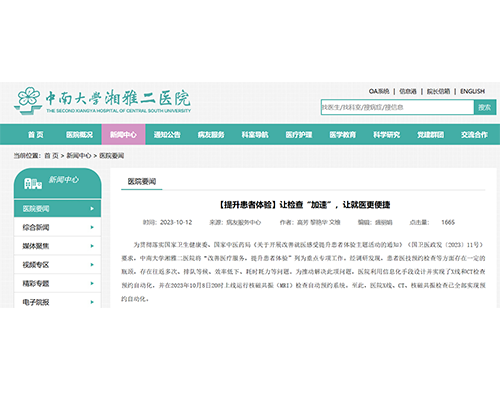The height and width of the screenshot is (400, 500).
Task: Focus the site search input field
Action: point(397,107)
